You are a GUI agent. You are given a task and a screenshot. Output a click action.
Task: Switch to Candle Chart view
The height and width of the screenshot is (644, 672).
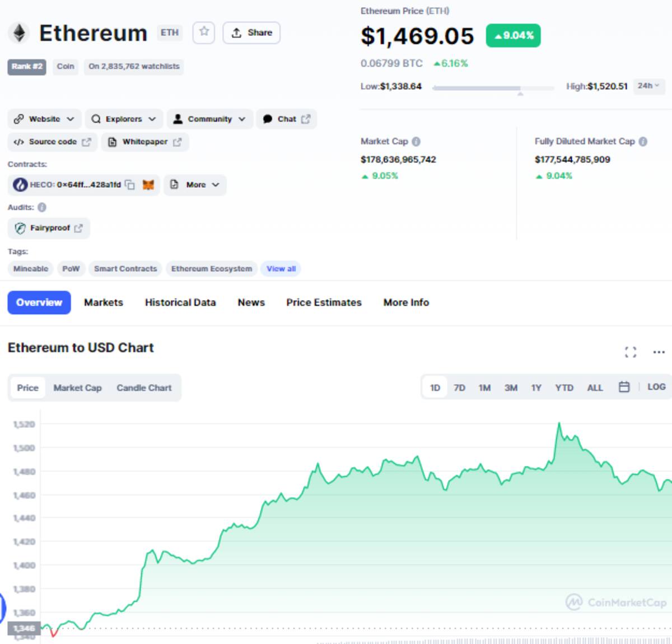tap(144, 388)
